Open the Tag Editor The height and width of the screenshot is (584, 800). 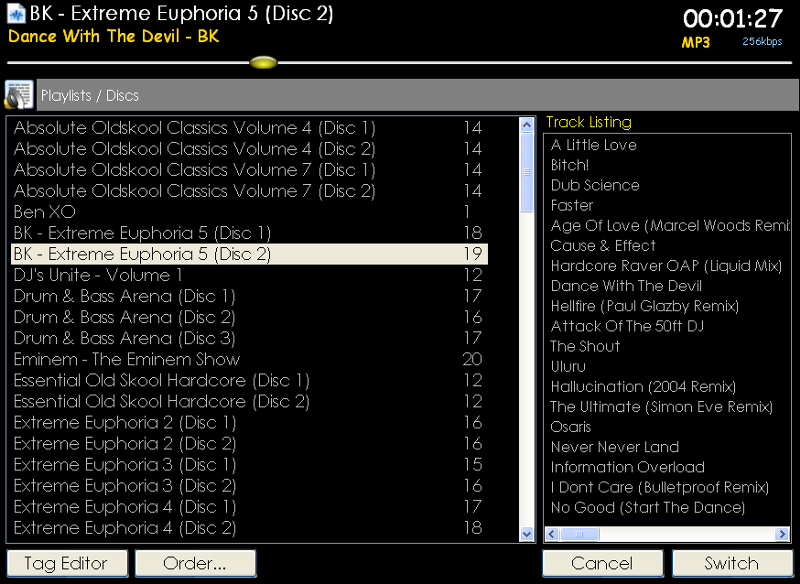[x=67, y=563]
